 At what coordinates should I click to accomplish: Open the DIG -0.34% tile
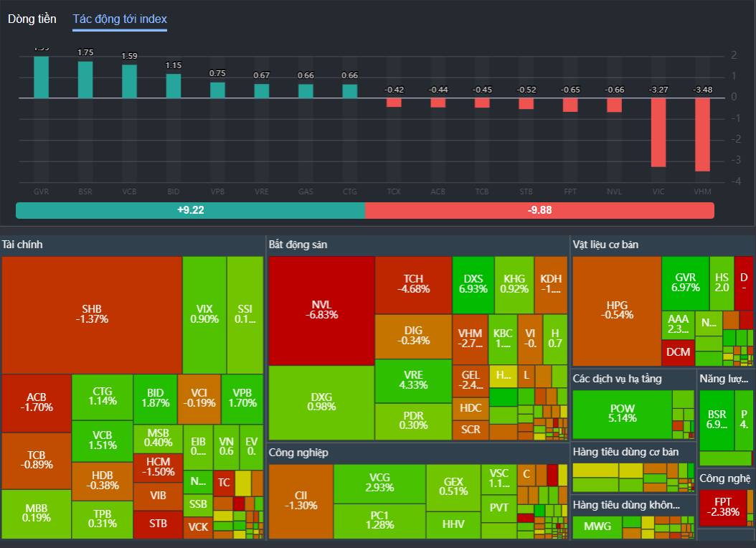coord(413,336)
